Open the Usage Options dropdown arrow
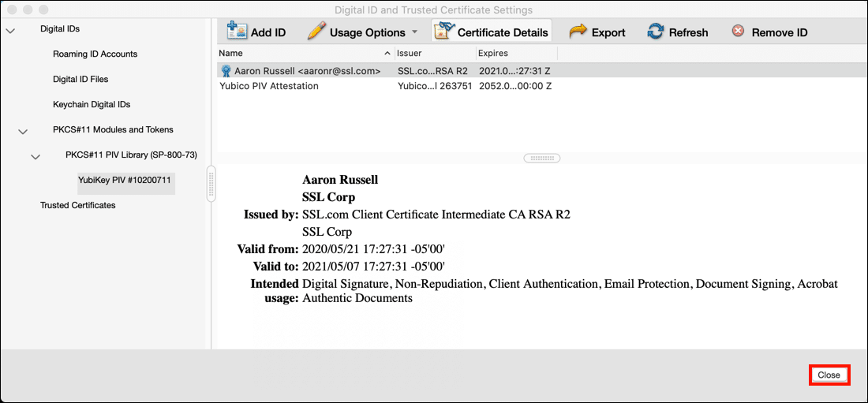 [x=414, y=32]
